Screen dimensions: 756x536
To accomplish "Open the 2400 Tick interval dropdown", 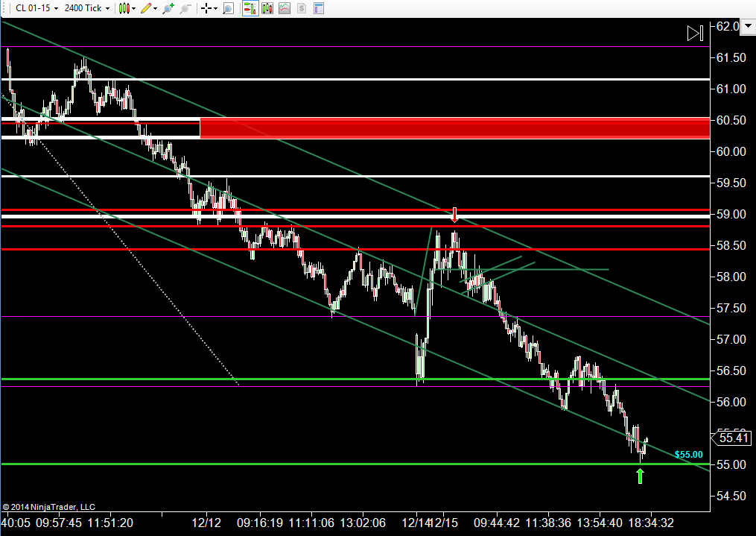I will coord(87,8).
